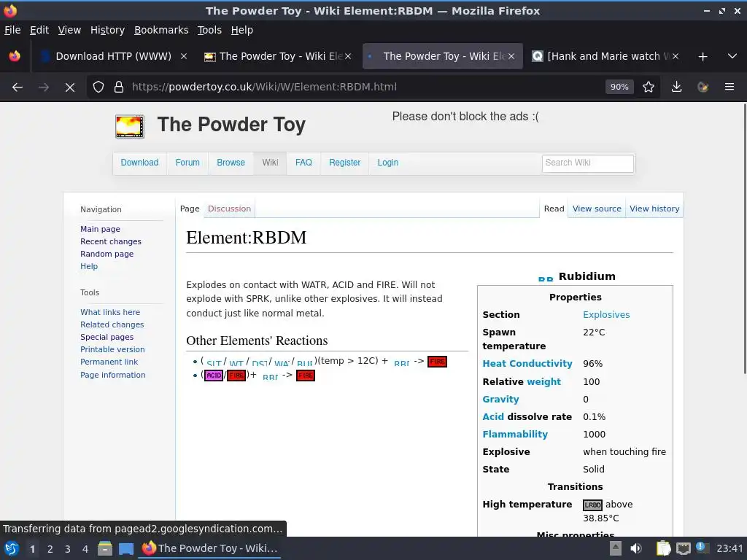Screen dimensions: 747x560
Task: Click the 90% zoom level indicator
Action: tap(619, 87)
